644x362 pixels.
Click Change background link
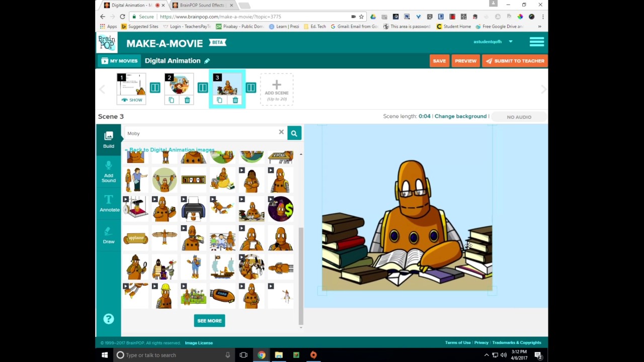(460, 116)
